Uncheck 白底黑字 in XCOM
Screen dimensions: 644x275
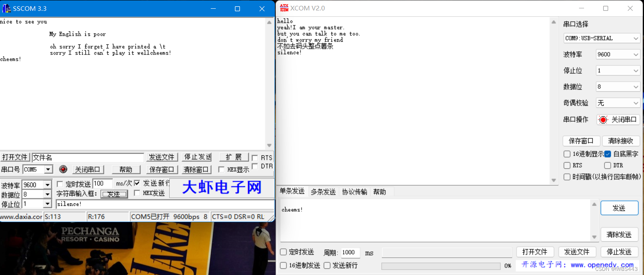coord(608,154)
